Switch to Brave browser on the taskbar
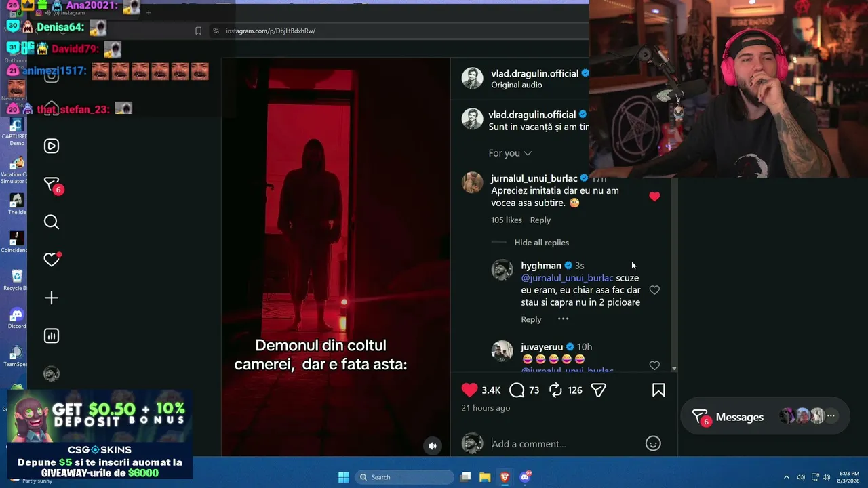The height and width of the screenshot is (488, 868). (x=505, y=477)
